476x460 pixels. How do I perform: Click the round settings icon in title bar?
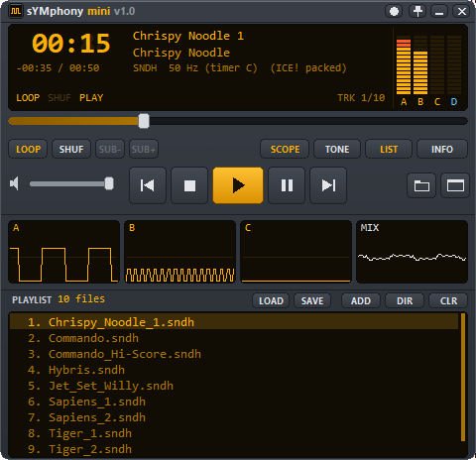(394, 12)
